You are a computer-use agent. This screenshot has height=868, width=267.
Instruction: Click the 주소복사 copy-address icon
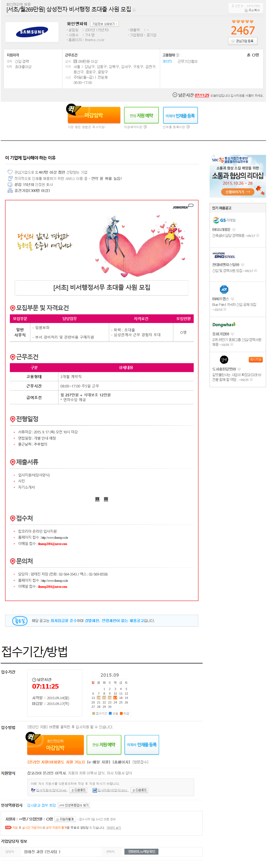[x=246, y=10]
